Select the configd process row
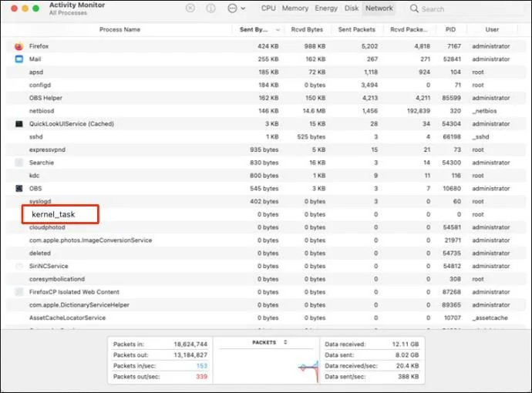 coord(266,85)
